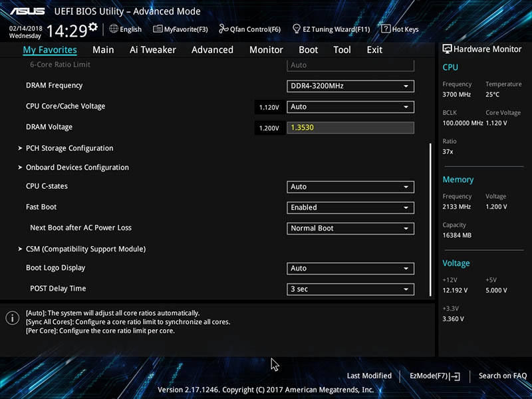This screenshot has height=399, width=532.
Task: Select the Fast Boot label
Action: (x=41, y=207)
